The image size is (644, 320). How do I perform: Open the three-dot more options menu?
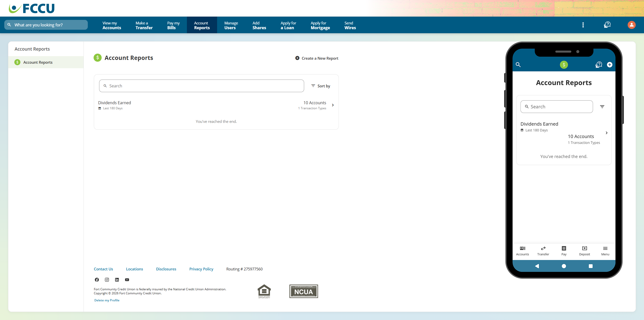[x=583, y=25]
